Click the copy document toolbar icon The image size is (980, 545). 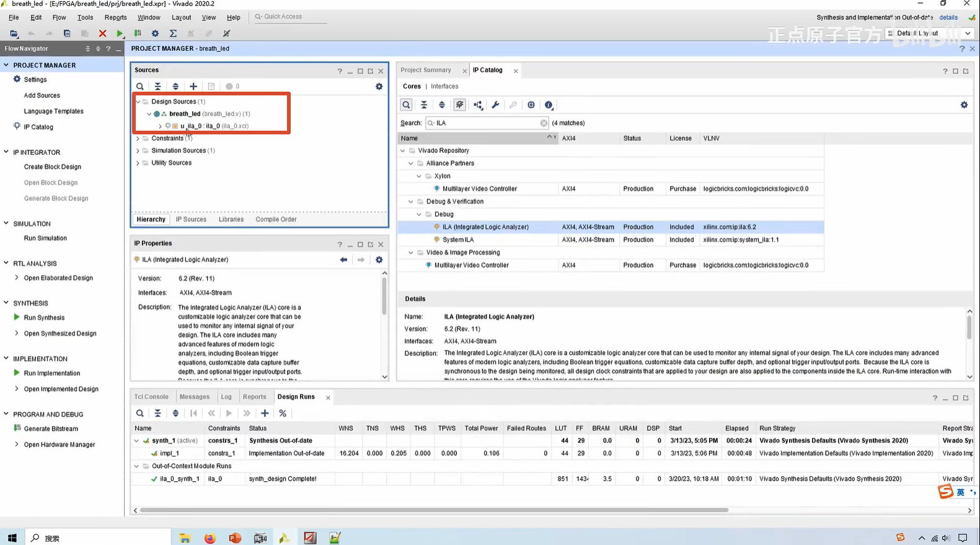pyautogui.click(x=67, y=33)
